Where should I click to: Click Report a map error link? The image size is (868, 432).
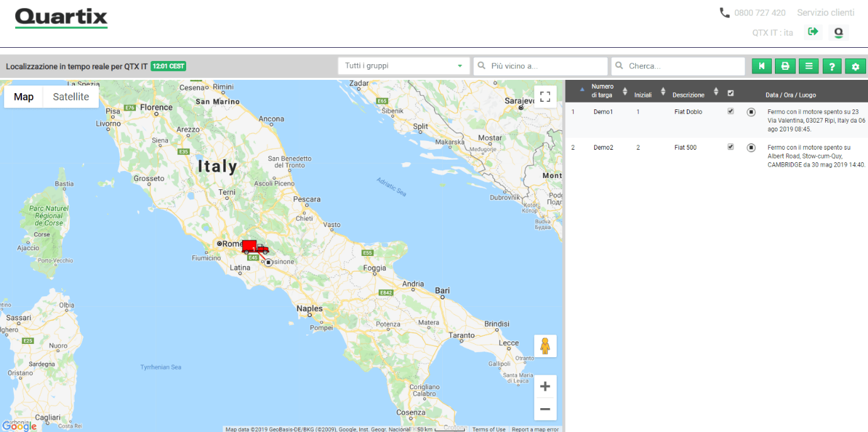pyautogui.click(x=535, y=429)
